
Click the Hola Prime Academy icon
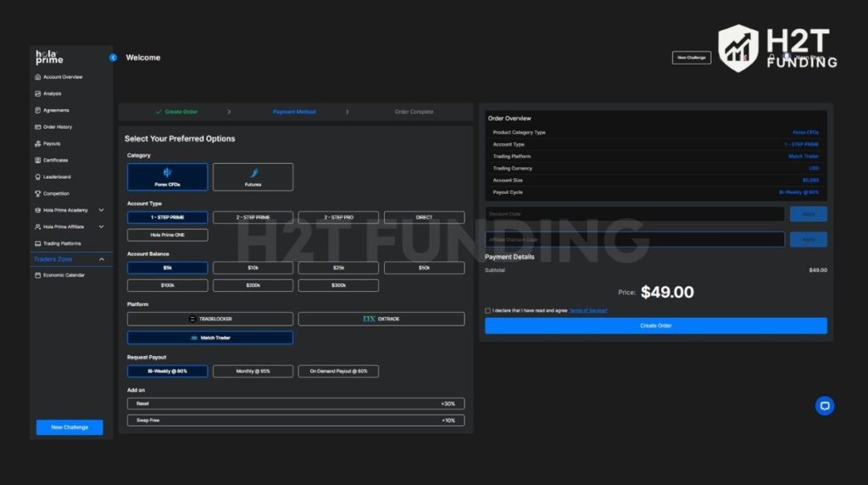[37, 209]
